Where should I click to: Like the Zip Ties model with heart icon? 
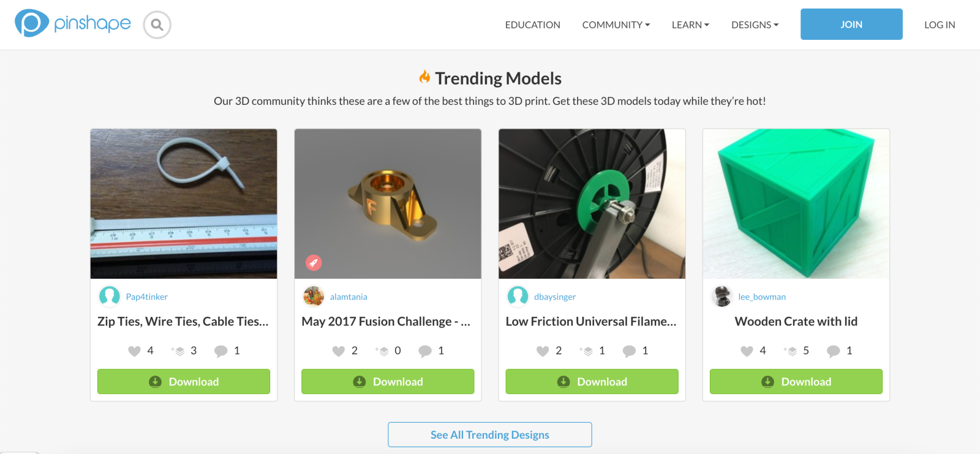(134, 351)
